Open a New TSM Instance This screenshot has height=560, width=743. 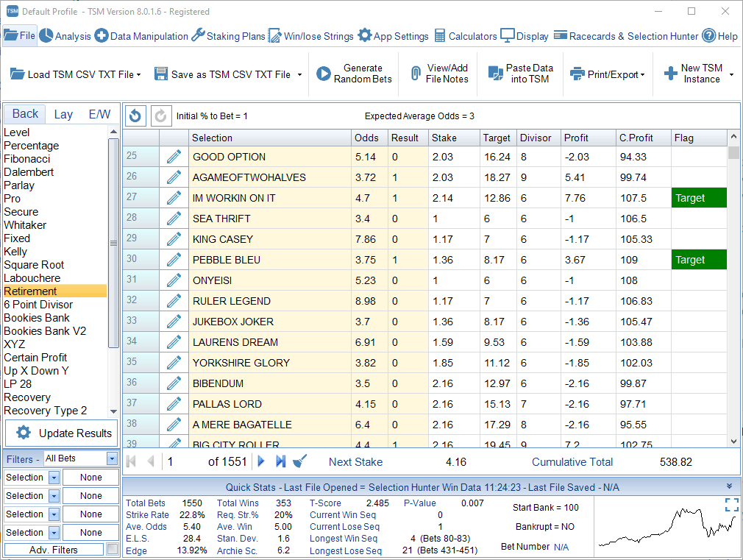click(x=694, y=74)
